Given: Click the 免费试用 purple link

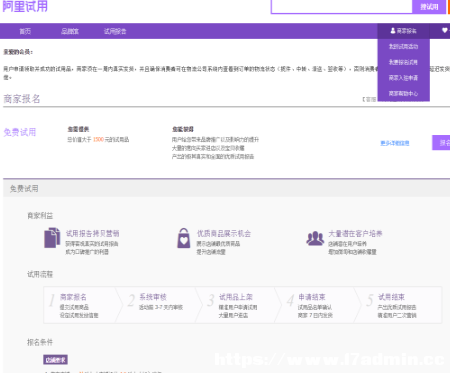Looking at the screenshot, I should [20, 132].
